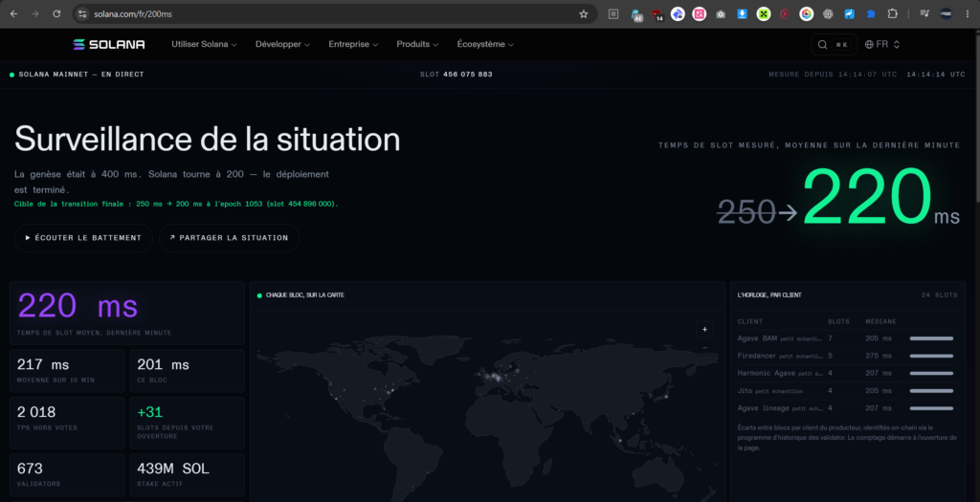
Task: Click the Firedancer median bar
Action: pos(931,356)
